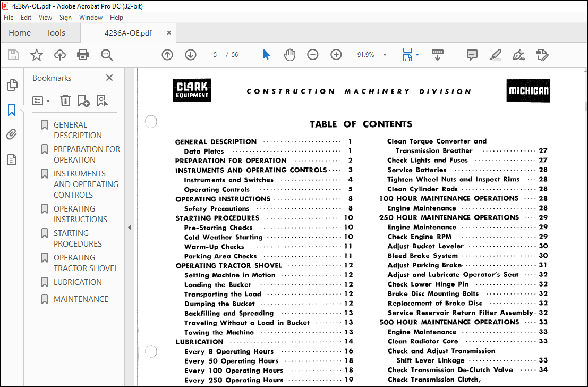Click 'Service Batteries' contents entry
The width and height of the screenshot is (588, 387).
coord(416,170)
